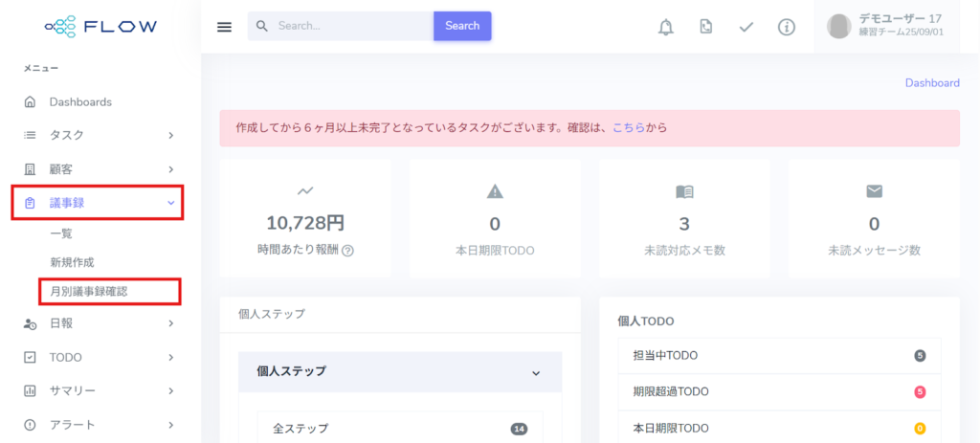Click the help icon beside 時間あたり報酬
The image size is (980, 443).
pyautogui.click(x=347, y=251)
